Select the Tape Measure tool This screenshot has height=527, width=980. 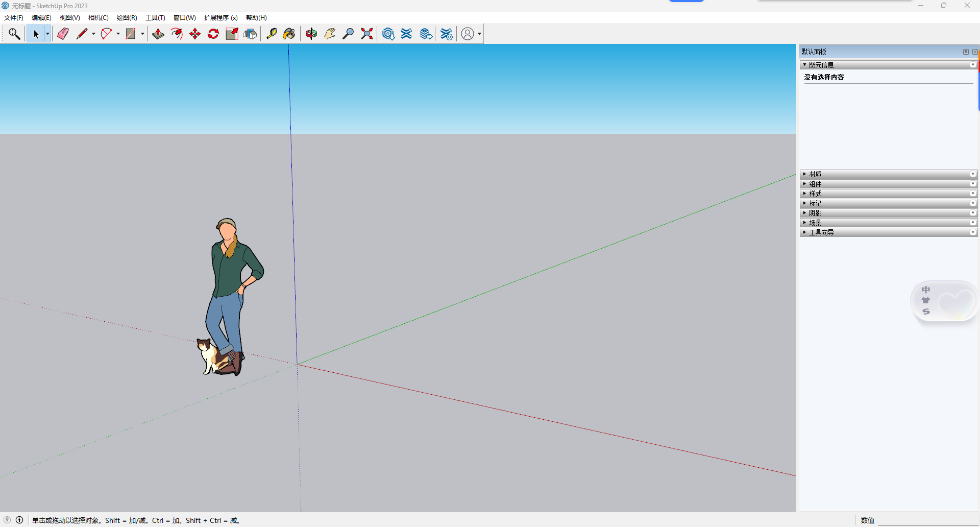[x=272, y=34]
